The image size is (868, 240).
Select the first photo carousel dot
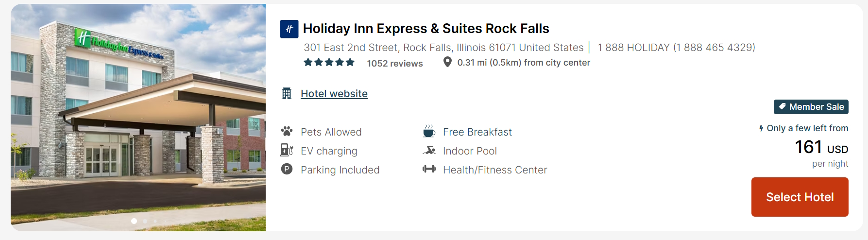[134, 221]
